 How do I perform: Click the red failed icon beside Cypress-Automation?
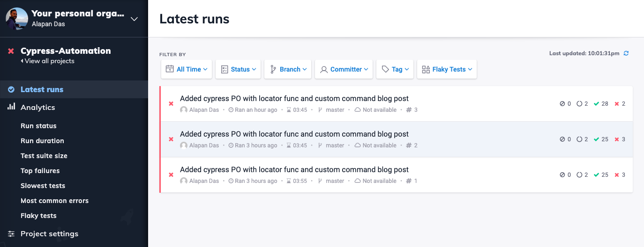coord(11,51)
